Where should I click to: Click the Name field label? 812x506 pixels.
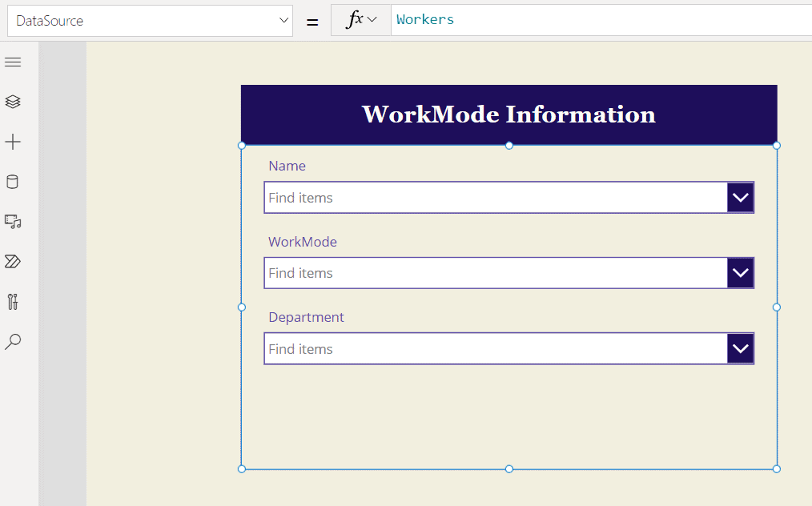287,166
